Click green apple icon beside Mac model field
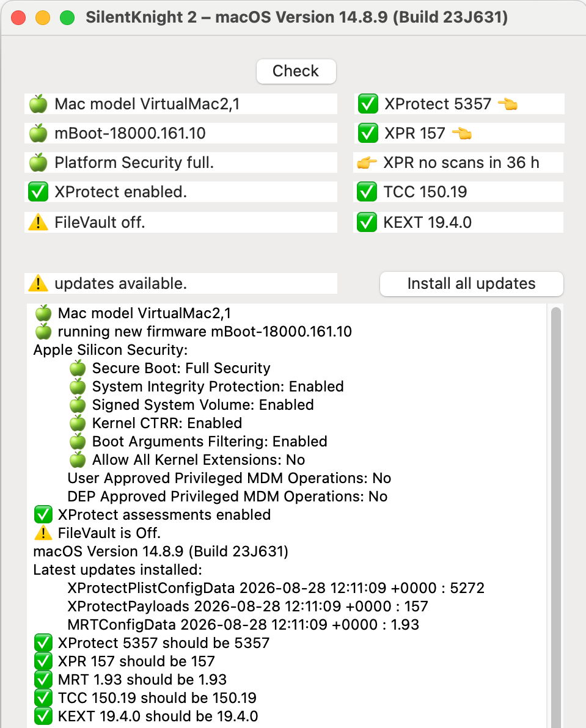The width and height of the screenshot is (586, 728). 38,104
